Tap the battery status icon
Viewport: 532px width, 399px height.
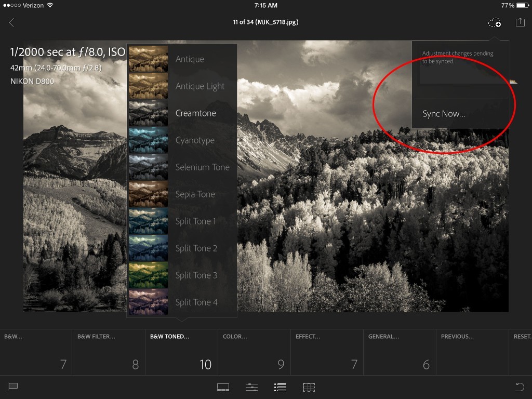pyautogui.click(x=523, y=5)
